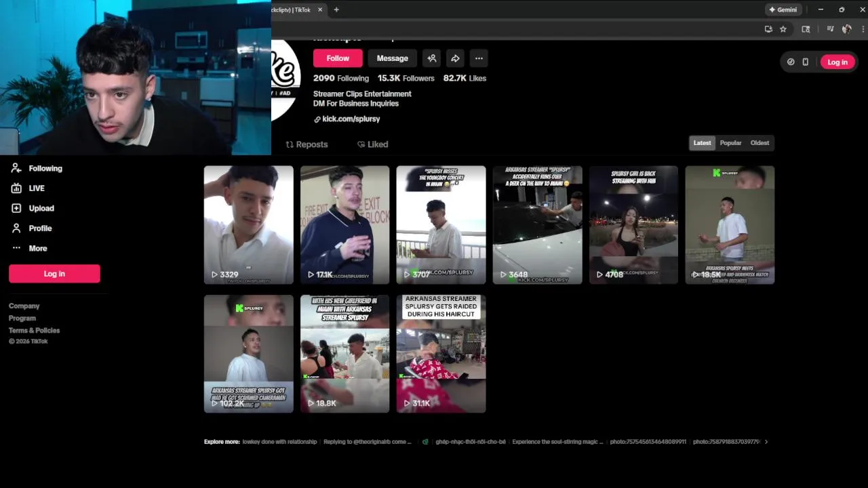
Task: Click the sidebar Log in button
Action: coord(54,274)
